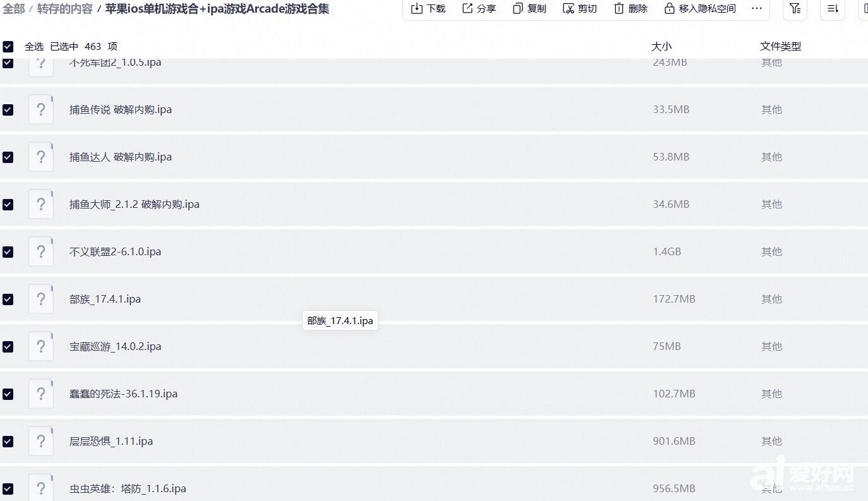The width and height of the screenshot is (868, 501).
Task: Click the file icon for 捕鱼大师_2.1.2
Action: [x=41, y=204]
